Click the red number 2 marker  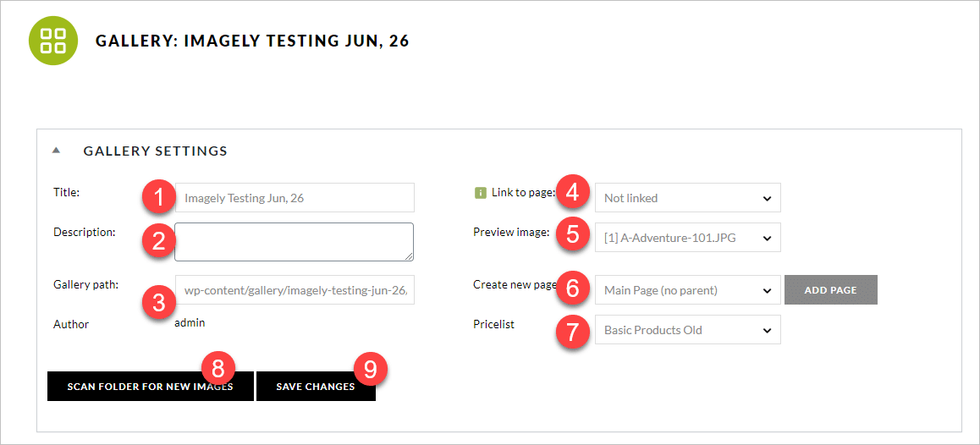pos(159,240)
